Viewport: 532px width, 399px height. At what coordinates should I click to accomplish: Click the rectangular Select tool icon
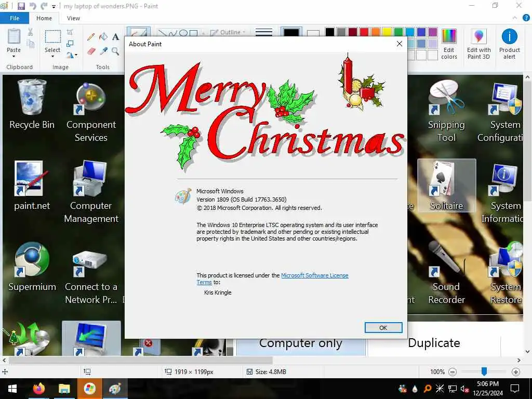52,37
